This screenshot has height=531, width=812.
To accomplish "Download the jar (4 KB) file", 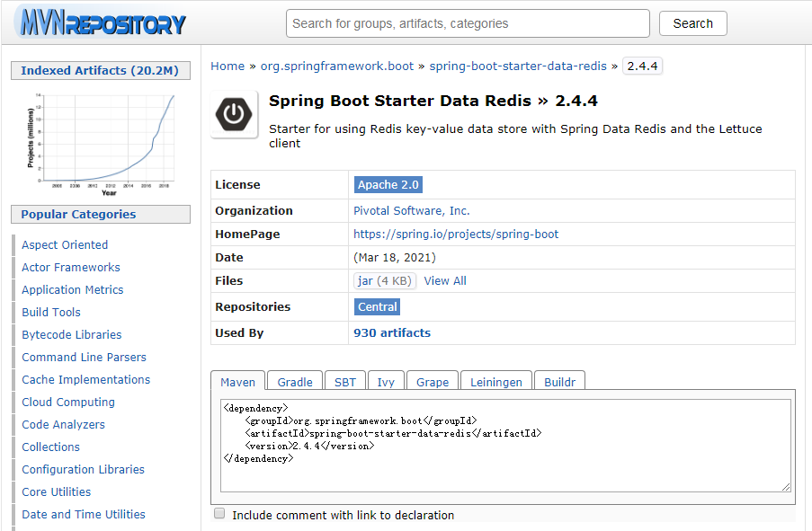I will click(x=384, y=281).
